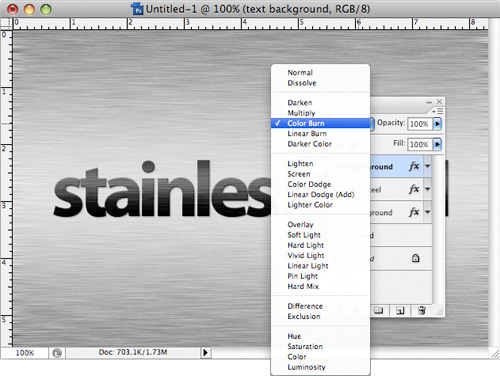Image resolution: width=500 pixels, height=376 pixels.
Task: Click the window resize grip at bottom right
Action: tap(495, 353)
